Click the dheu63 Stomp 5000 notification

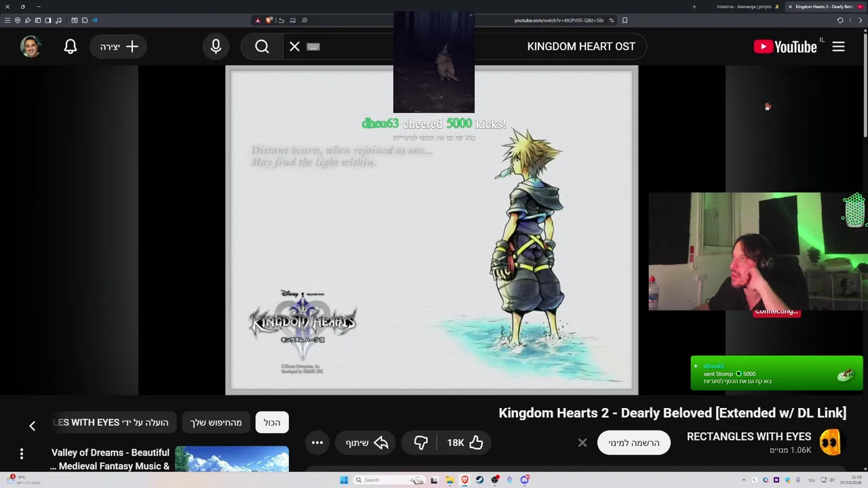click(x=776, y=373)
